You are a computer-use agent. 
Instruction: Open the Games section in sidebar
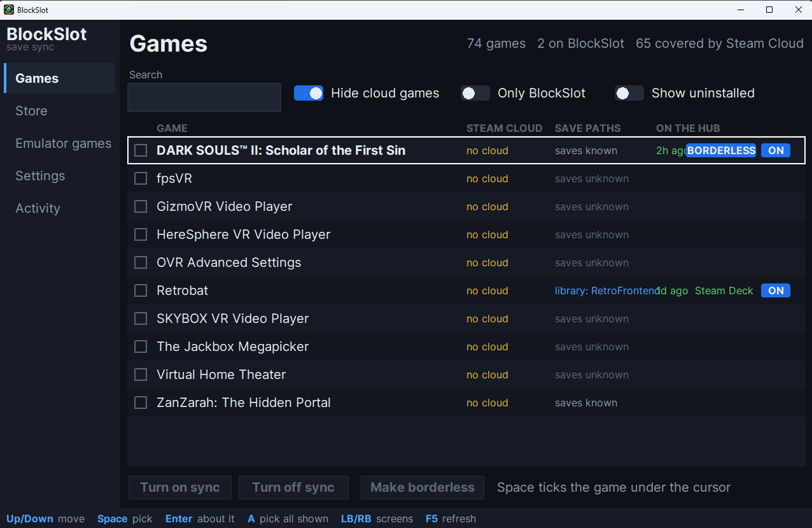[59, 78]
